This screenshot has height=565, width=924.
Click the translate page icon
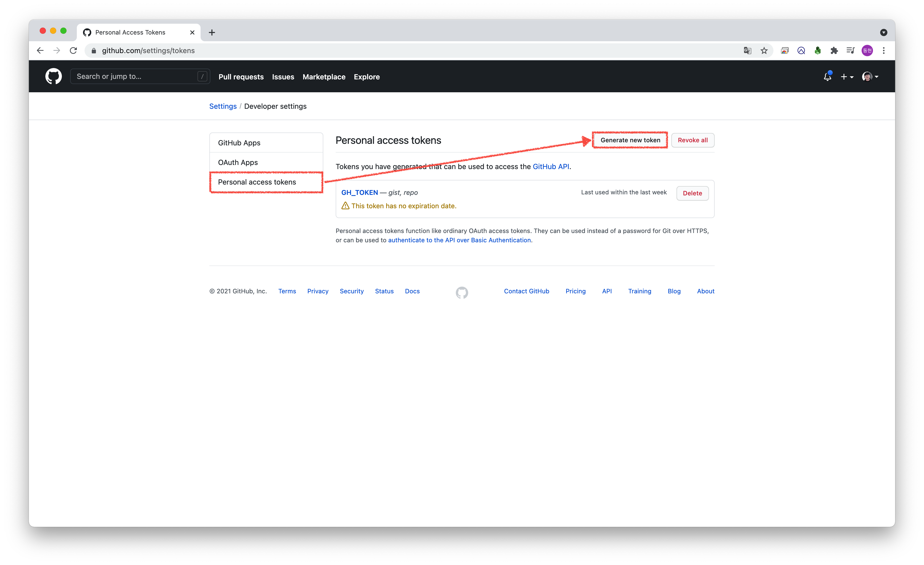pyautogui.click(x=747, y=51)
